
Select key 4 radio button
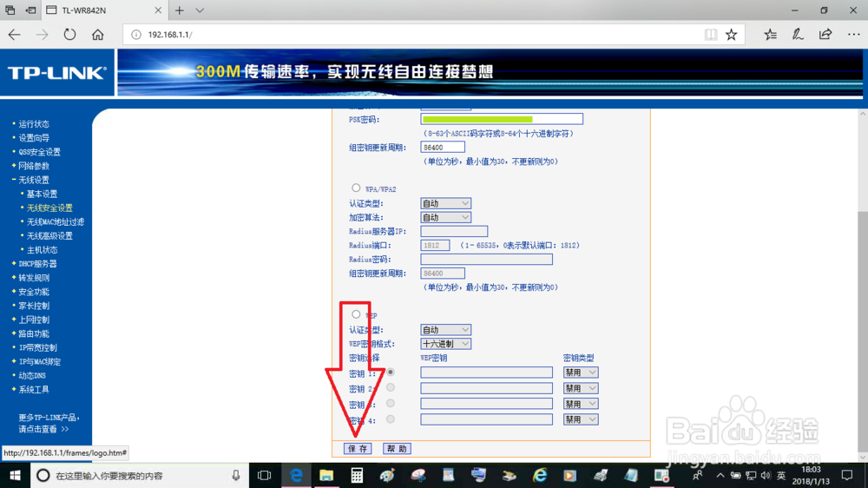[x=391, y=419]
